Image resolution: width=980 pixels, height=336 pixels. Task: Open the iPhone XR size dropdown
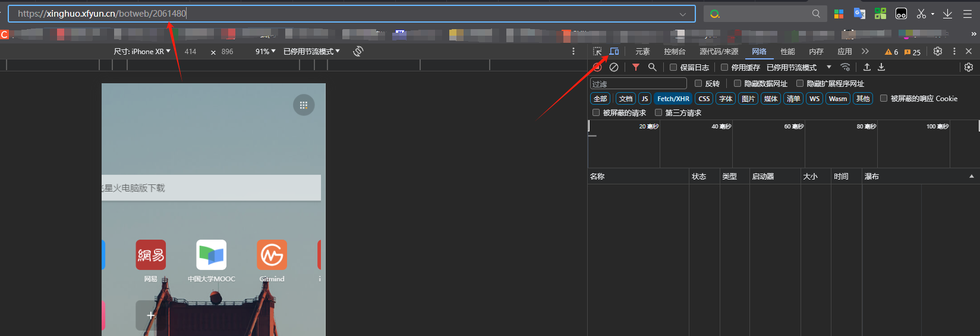(x=142, y=52)
